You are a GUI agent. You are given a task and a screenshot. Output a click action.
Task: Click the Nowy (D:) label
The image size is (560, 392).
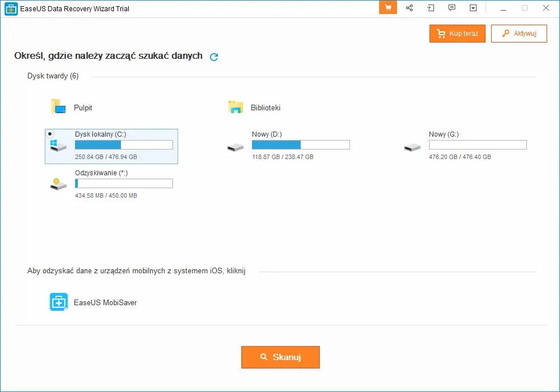tap(267, 134)
